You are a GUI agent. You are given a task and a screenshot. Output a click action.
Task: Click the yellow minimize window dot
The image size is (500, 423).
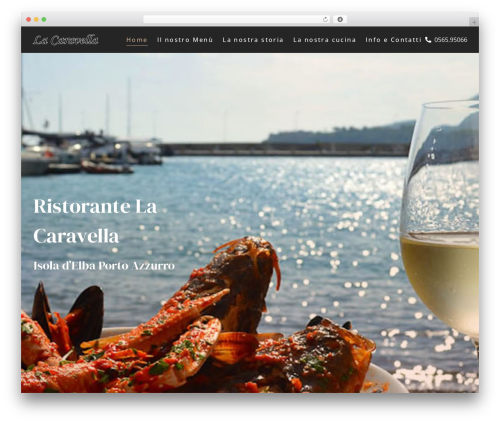[36, 20]
